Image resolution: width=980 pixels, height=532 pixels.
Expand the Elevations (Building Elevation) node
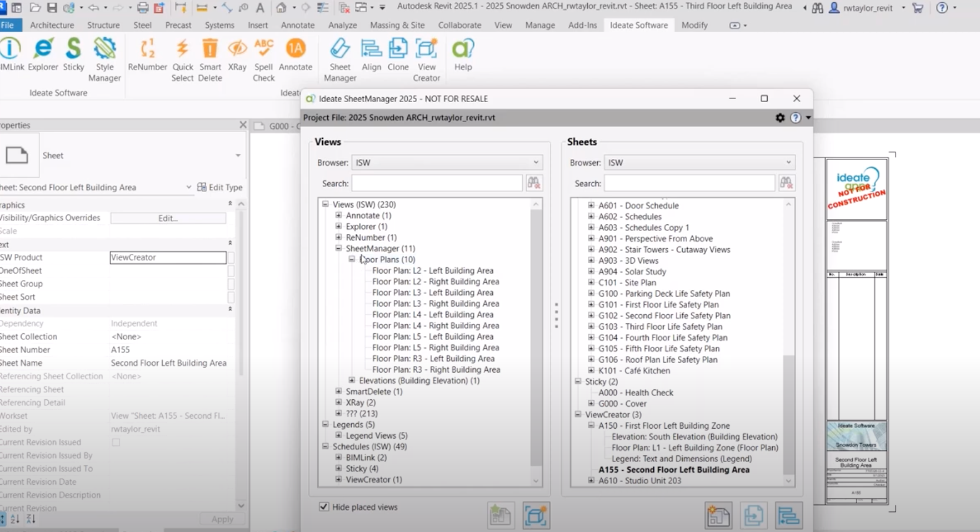click(352, 380)
